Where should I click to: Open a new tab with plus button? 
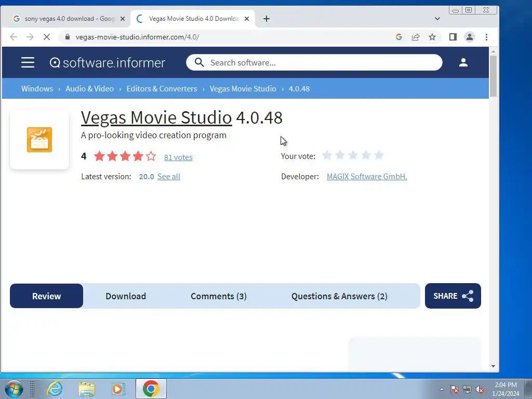[x=267, y=19]
